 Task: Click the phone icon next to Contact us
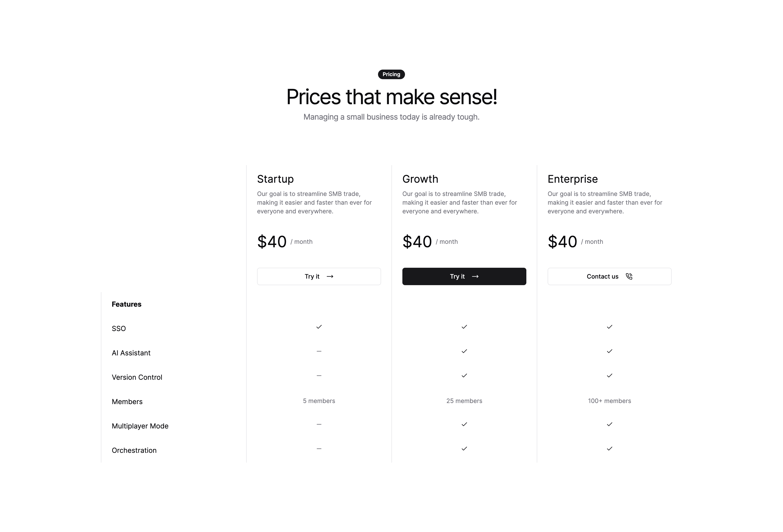629,276
